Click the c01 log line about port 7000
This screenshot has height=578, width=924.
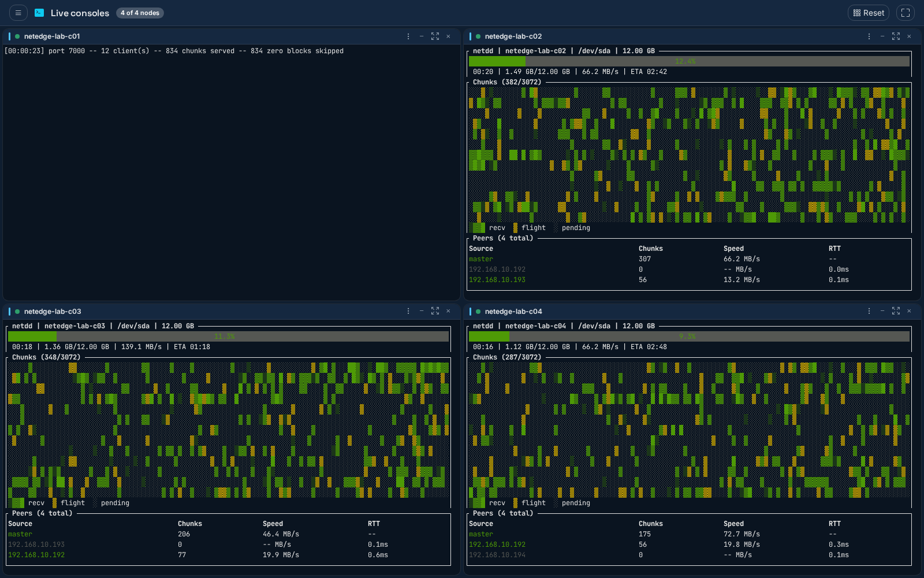point(174,51)
